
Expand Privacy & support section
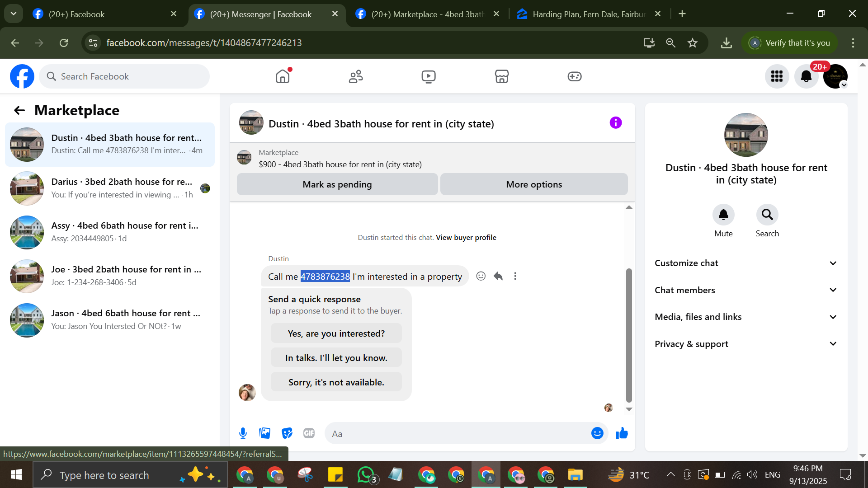[746, 344]
